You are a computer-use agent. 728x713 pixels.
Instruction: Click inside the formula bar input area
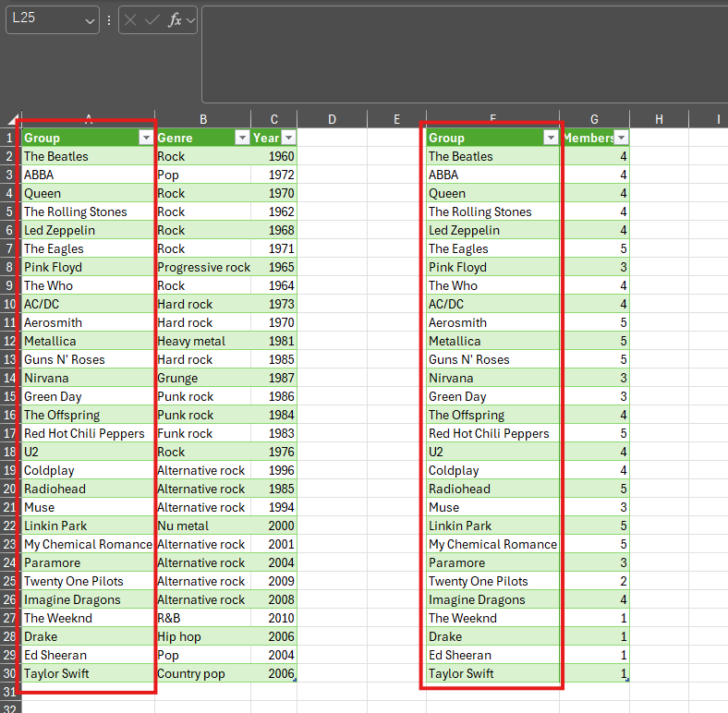tap(465, 54)
